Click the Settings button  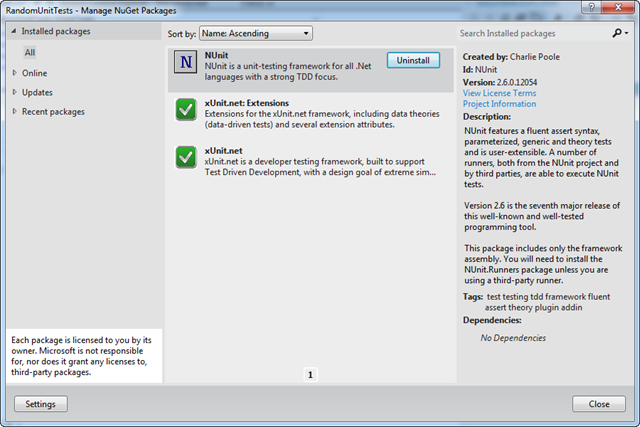[41, 404]
